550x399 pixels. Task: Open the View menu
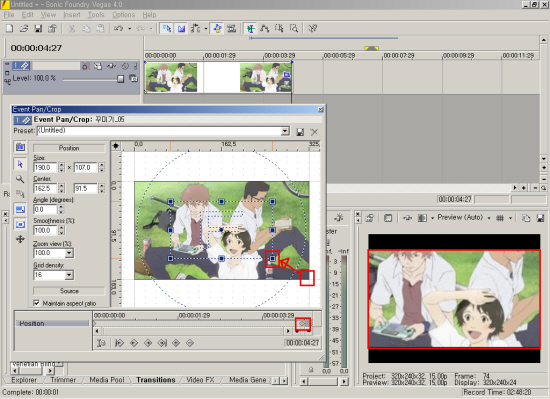pos(48,15)
